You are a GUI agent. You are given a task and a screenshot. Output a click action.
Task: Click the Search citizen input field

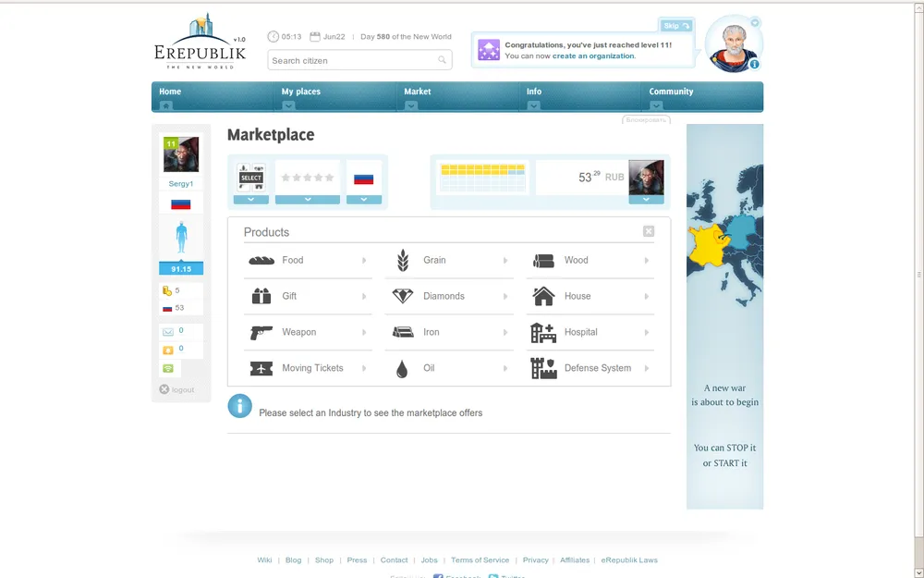tap(359, 60)
